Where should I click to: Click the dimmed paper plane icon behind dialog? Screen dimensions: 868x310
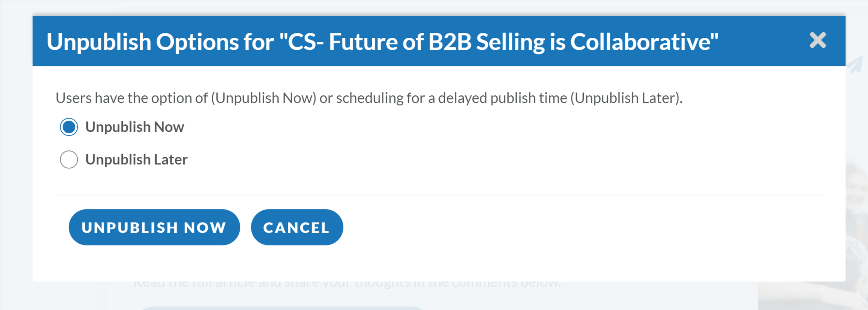[856, 64]
